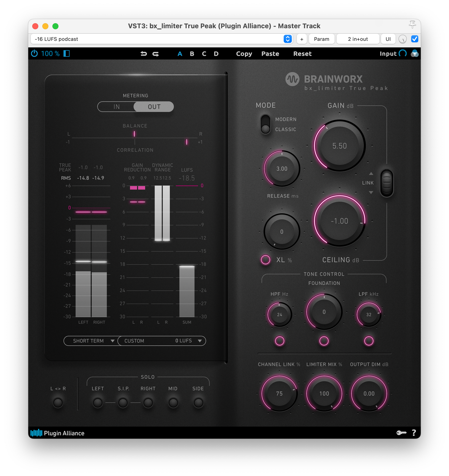
Task: Click the LINK down arrow
Action: (371, 192)
